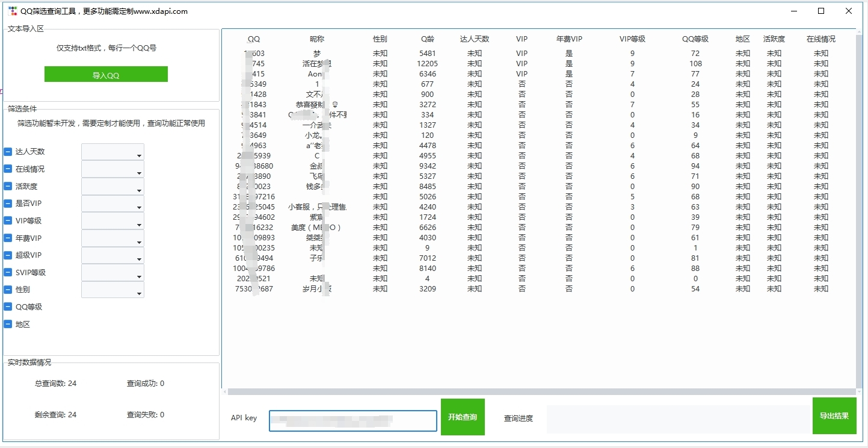Screen dimensions: 868x448
Task: Toggle the 年费VIP checkbox
Action: click(x=8, y=238)
